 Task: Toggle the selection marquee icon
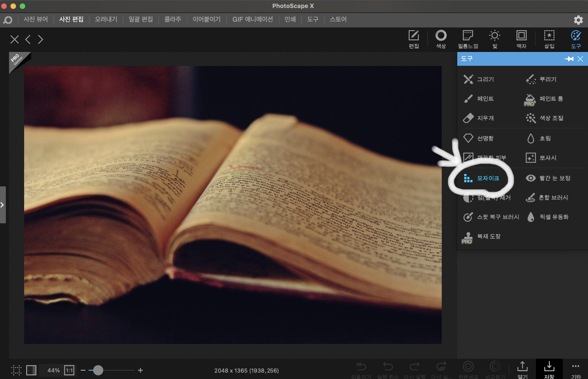tap(16, 370)
